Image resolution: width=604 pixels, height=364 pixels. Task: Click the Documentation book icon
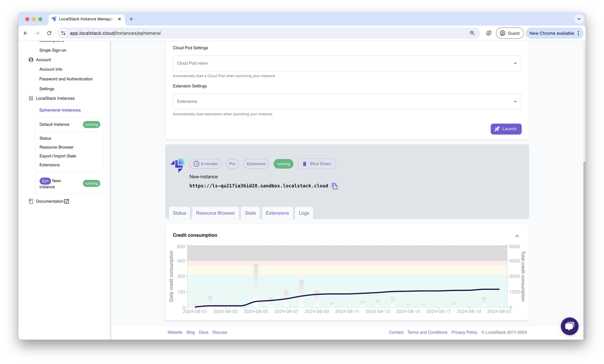coord(31,201)
